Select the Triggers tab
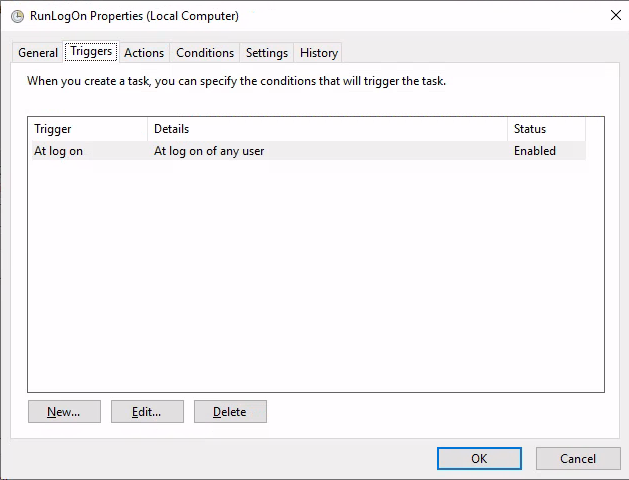Viewport: 629px width, 480px height. pos(91,51)
